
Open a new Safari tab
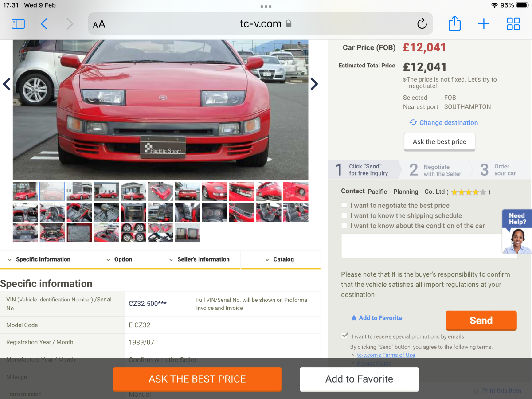click(x=484, y=23)
